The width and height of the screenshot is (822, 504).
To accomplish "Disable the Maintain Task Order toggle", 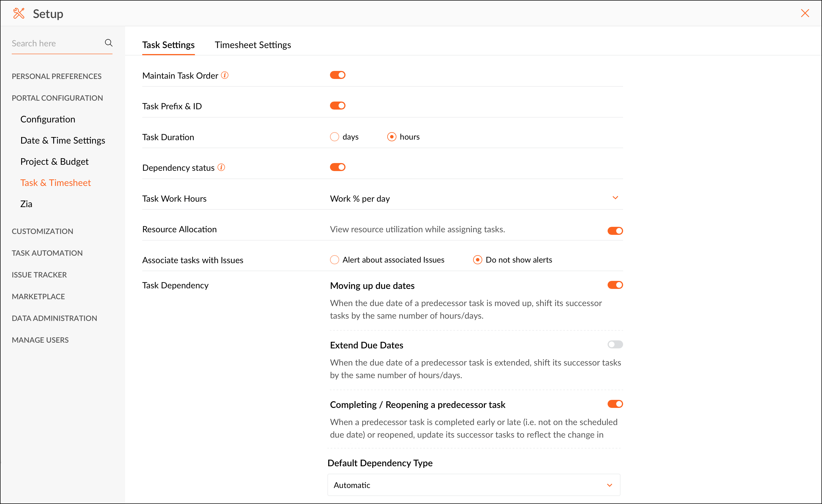I will point(338,75).
